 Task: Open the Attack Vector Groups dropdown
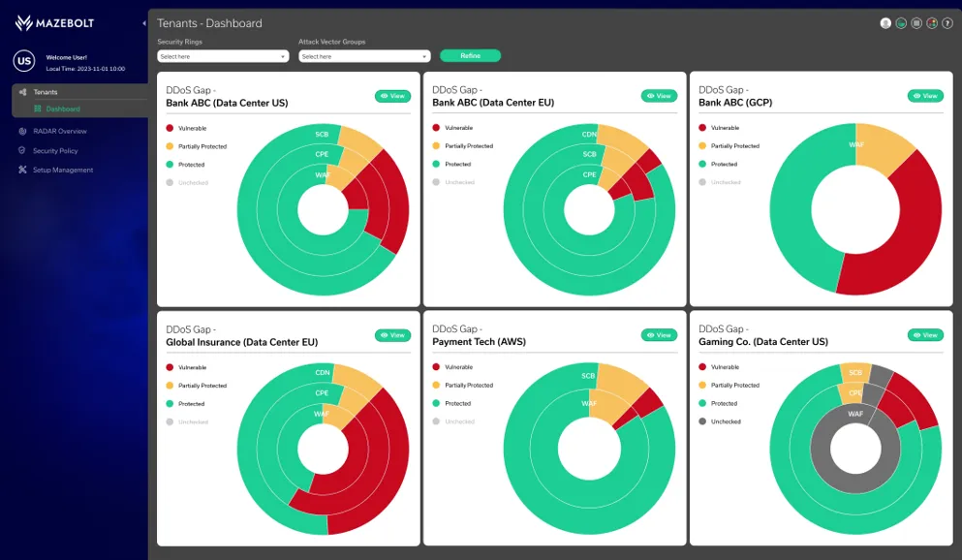[x=364, y=56]
